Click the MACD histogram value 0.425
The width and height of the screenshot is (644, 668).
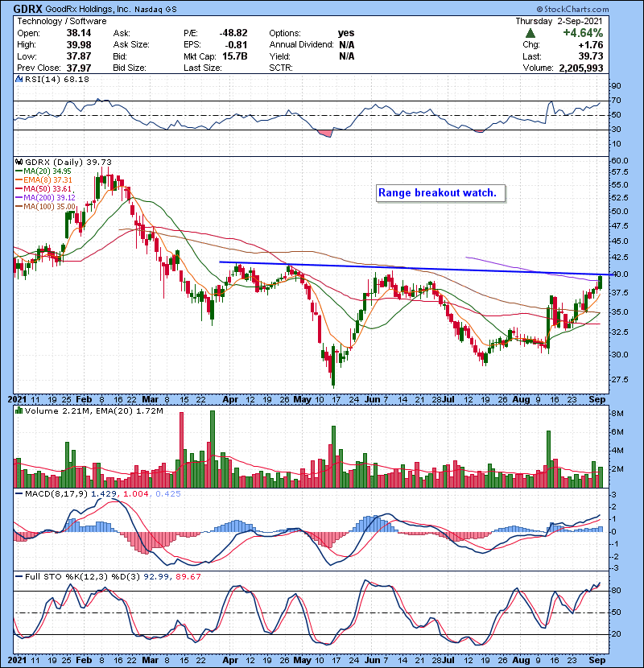(168, 494)
